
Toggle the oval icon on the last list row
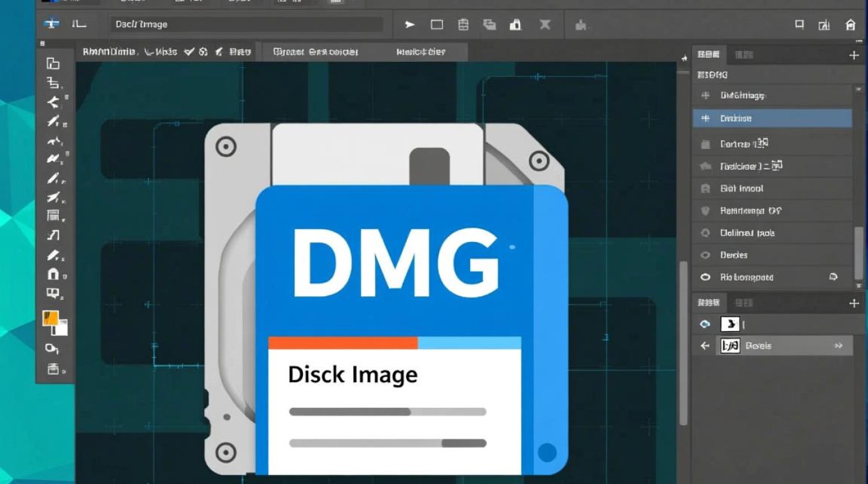pos(705,277)
